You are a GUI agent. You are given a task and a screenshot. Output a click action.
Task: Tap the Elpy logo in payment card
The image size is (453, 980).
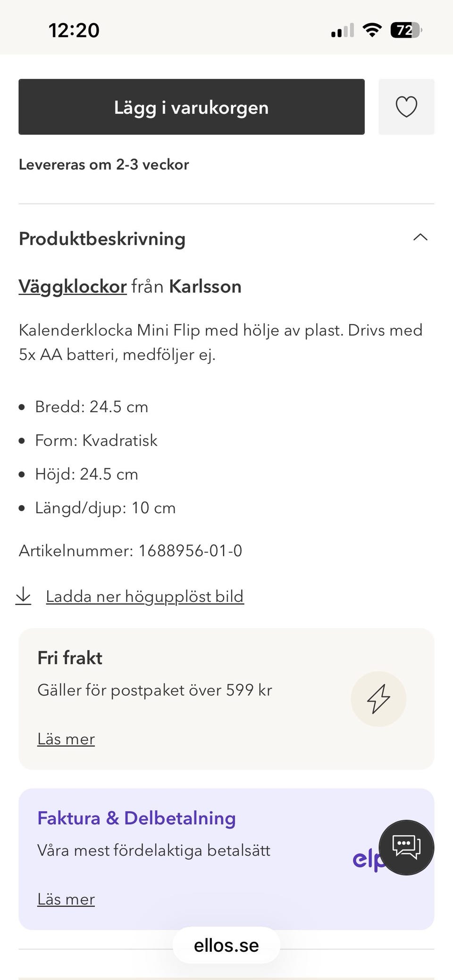(x=368, y=861)
